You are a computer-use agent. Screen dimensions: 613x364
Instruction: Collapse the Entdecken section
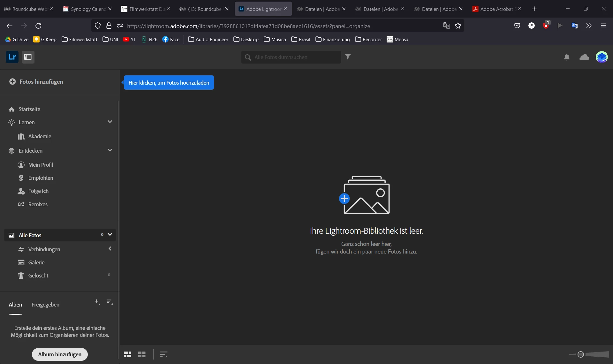pyautogui.click(x=110, y=150)
